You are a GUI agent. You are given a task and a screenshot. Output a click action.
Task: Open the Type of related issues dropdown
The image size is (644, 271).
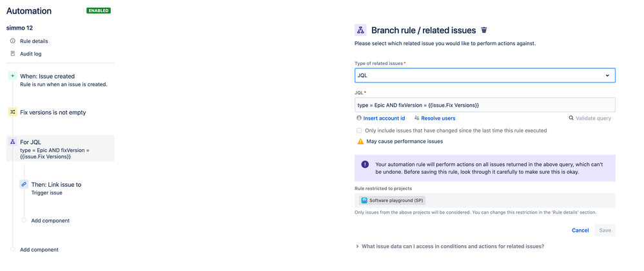485,75
